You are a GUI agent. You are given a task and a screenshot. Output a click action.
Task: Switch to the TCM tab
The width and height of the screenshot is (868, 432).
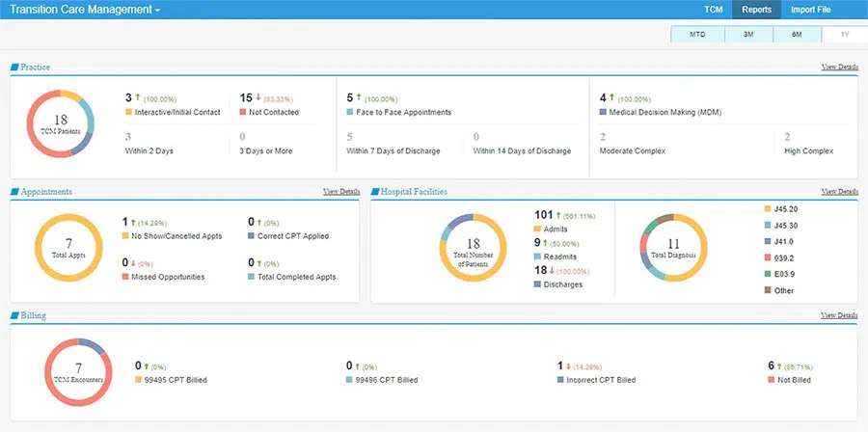tap(713, 10)
